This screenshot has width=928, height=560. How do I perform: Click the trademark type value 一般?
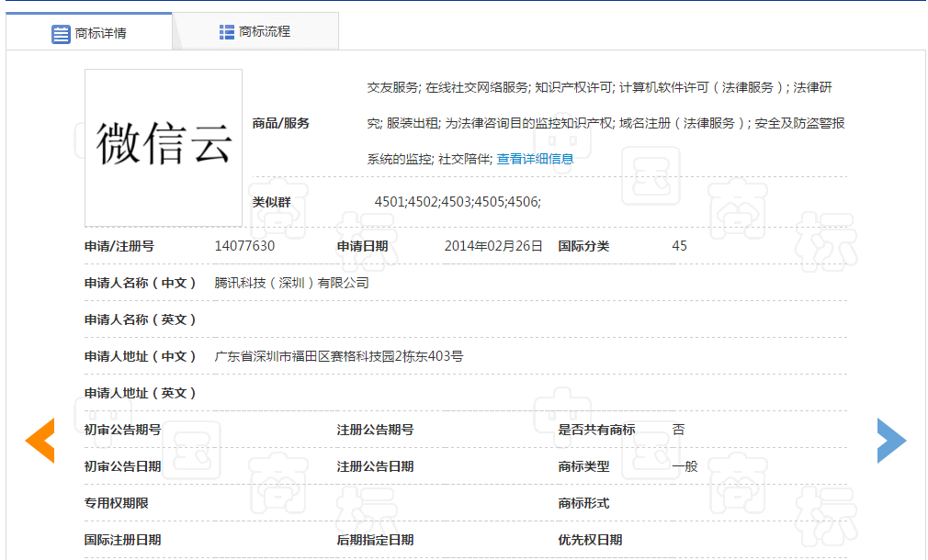tap(685, 466)
